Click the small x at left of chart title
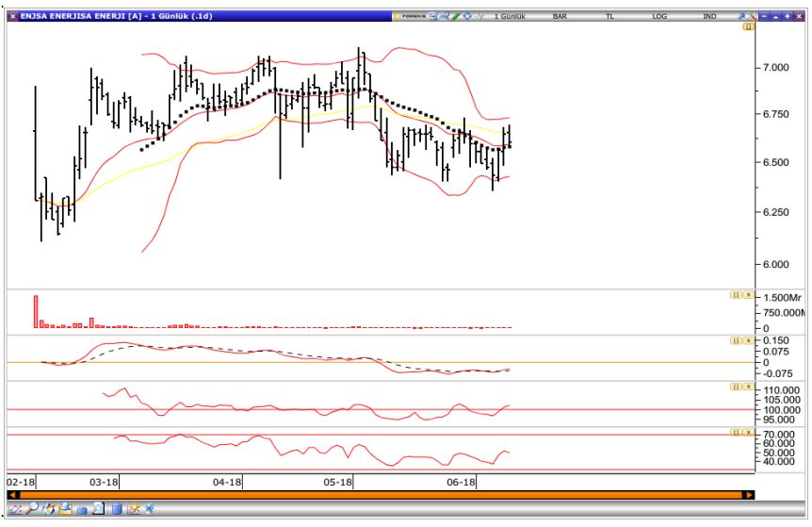The width and height of the screenshot is (812, 527). pyautogui.click(x=13, y=16)
